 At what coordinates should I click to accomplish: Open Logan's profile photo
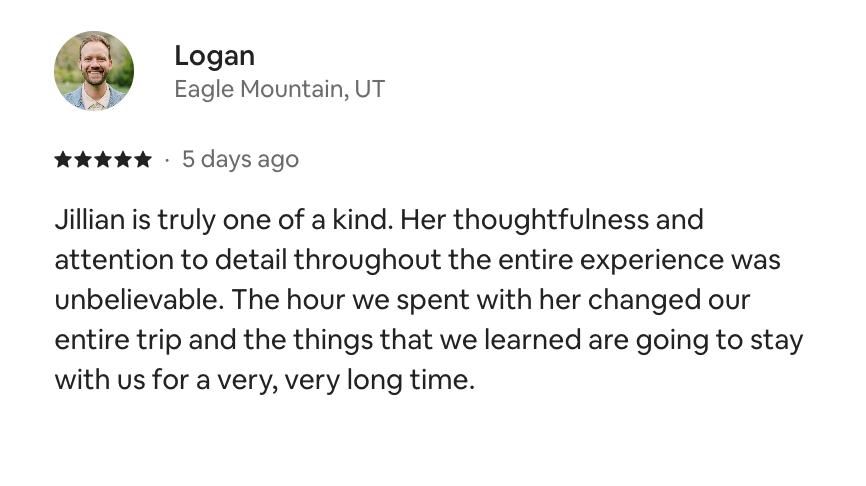(x=94, y=71)
